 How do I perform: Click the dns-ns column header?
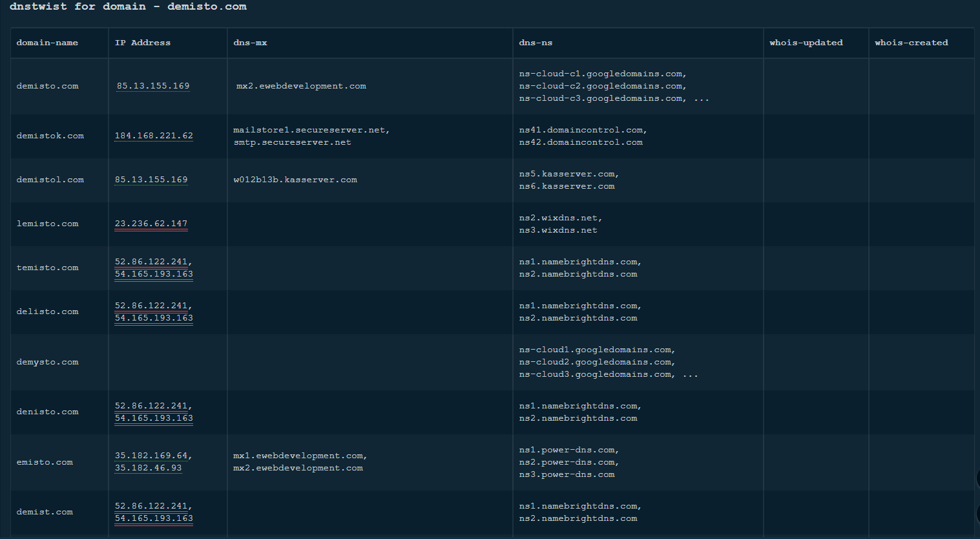pyautogui.click(x=536, y=43)
